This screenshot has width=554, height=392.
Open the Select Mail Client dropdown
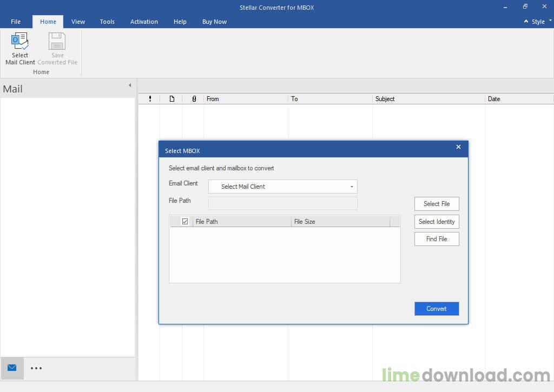coord(282,187)
